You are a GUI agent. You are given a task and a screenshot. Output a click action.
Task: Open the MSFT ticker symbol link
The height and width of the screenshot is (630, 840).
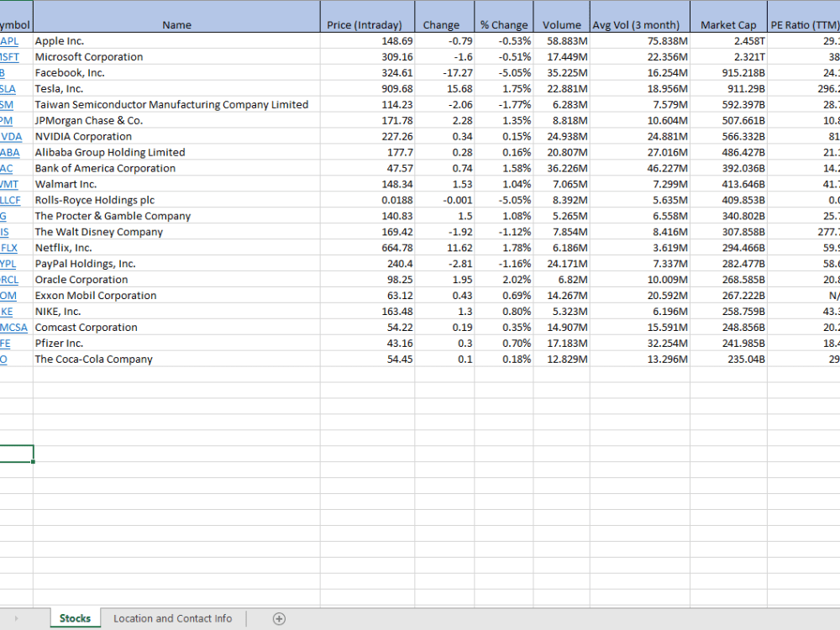(9, 57)
